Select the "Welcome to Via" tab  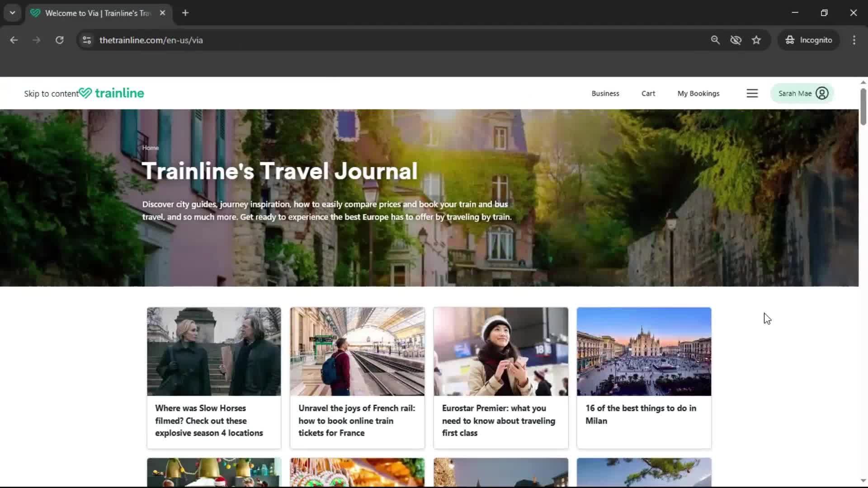point(90,13)
